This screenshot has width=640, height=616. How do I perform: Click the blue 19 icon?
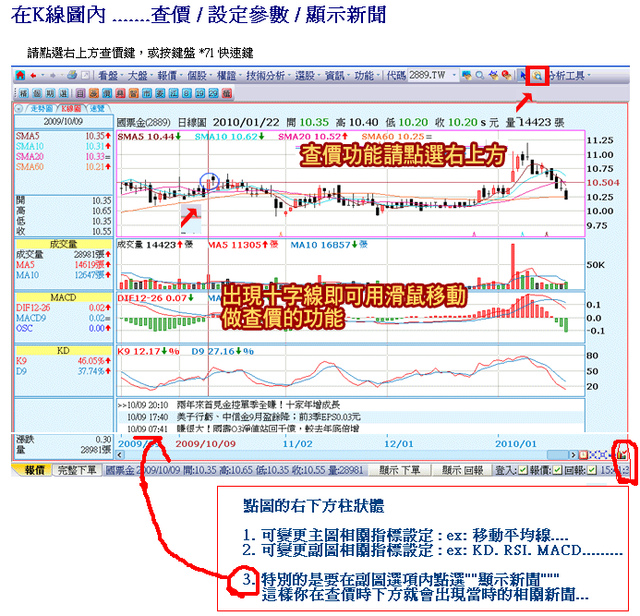pos(200,93)
